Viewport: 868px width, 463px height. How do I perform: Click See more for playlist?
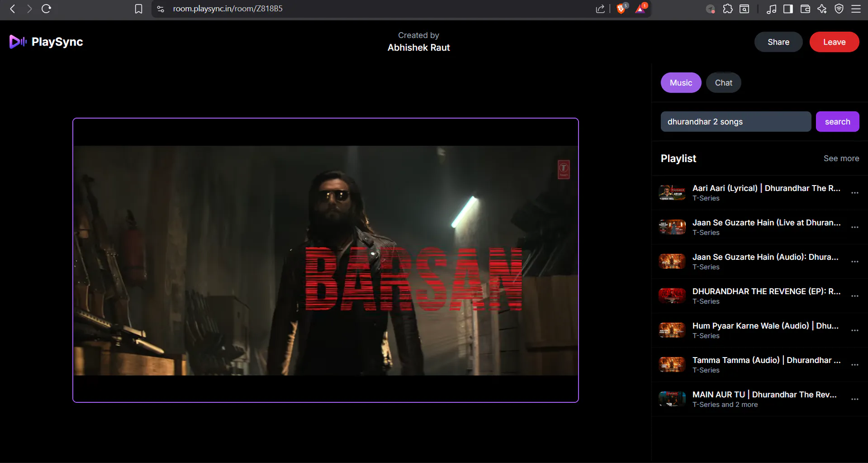pyautogui.click(x=841, y=158)
